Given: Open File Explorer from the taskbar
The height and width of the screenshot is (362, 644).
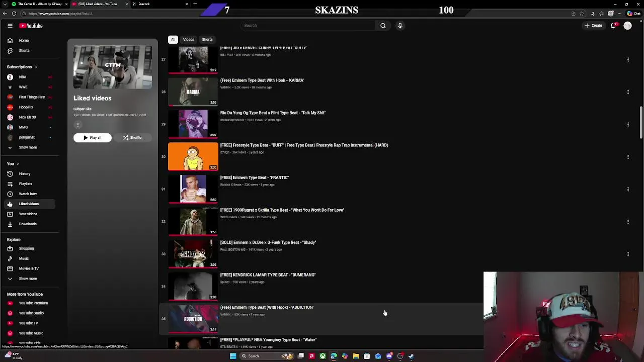Looking at the screenshot, I should coord(356,356).
